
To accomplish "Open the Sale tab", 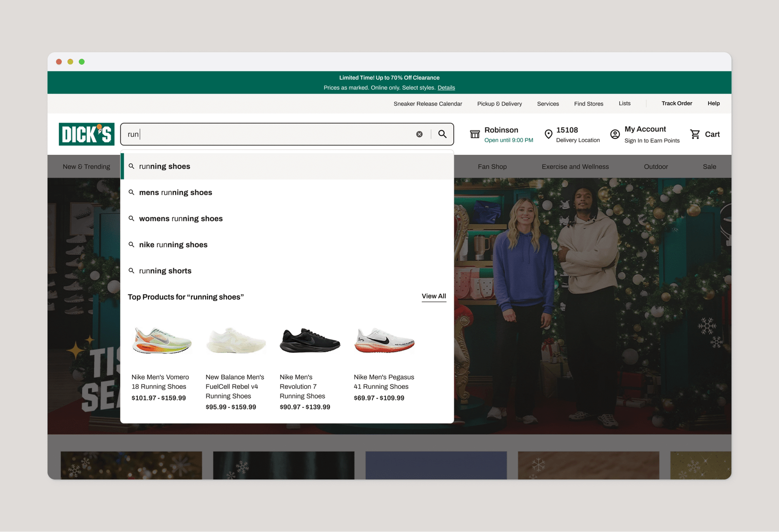I will [709, 166].
